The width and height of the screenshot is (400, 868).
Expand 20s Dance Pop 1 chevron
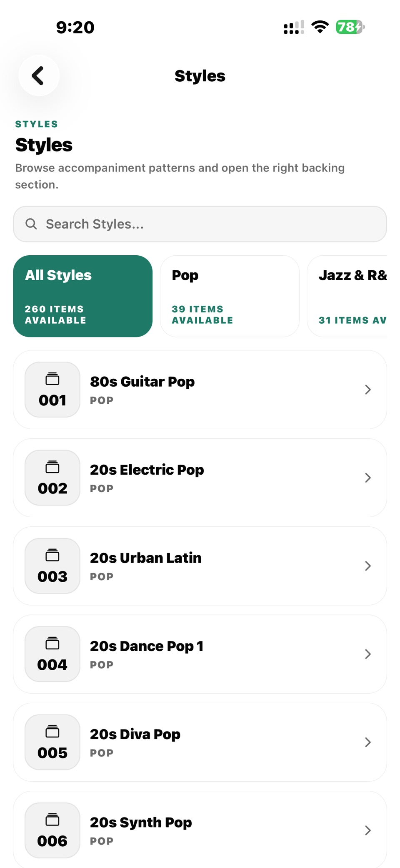[368, 654]
